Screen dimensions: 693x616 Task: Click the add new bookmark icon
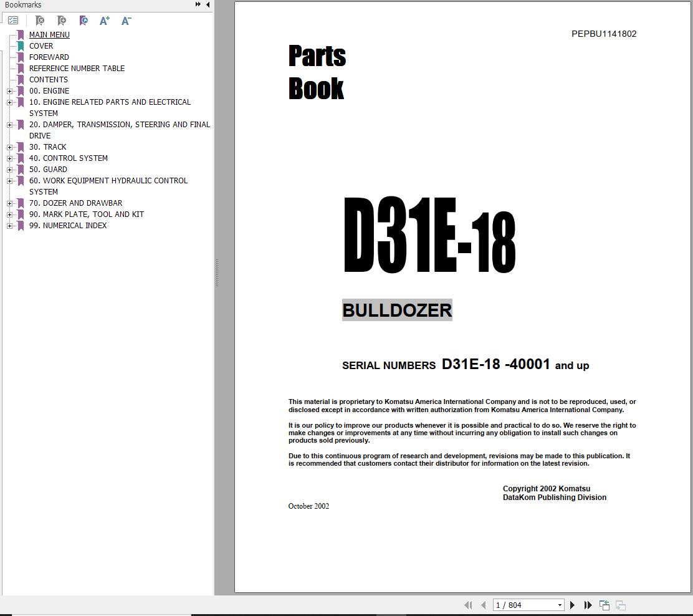tap(62, 21)
